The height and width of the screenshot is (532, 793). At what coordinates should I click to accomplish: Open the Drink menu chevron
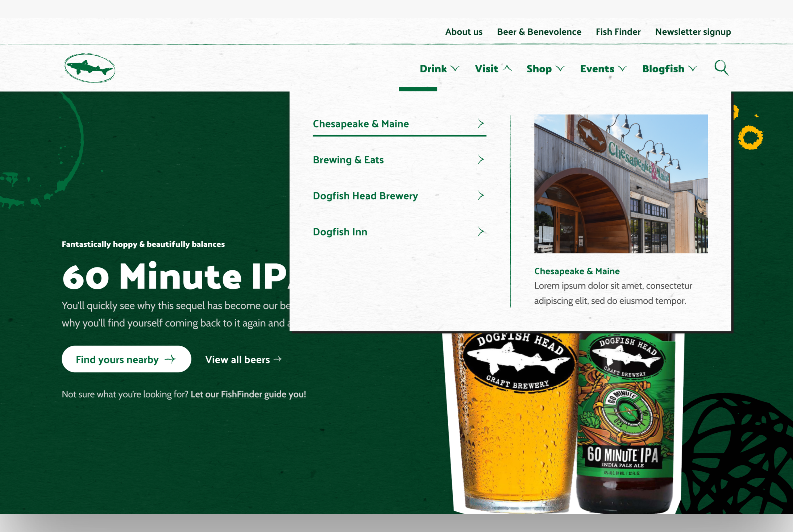455,68
